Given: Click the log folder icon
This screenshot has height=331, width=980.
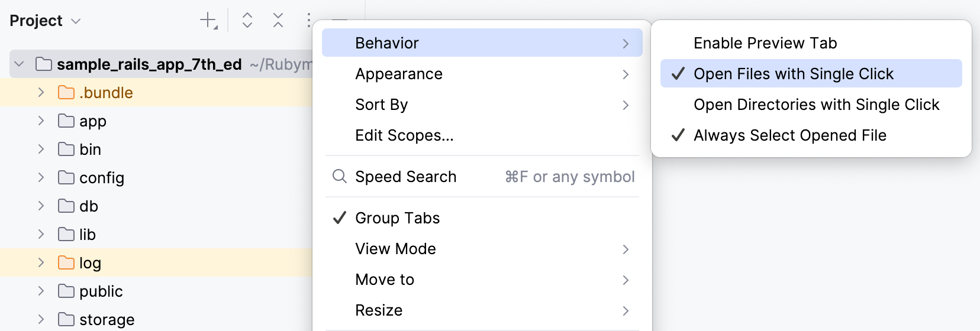Looking at the screenshot, I should tap(66, 263).
